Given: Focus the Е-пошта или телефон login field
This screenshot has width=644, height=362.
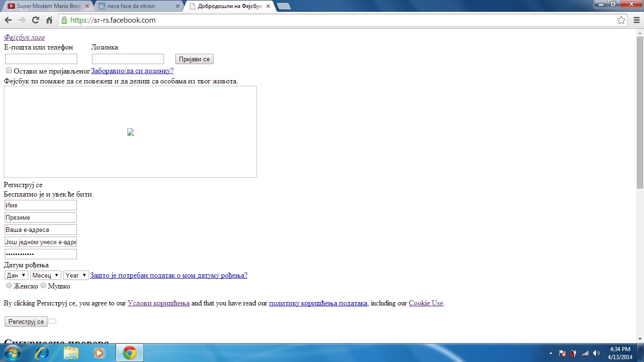Looking at the screenshot, I should click(x=41, y=59).
